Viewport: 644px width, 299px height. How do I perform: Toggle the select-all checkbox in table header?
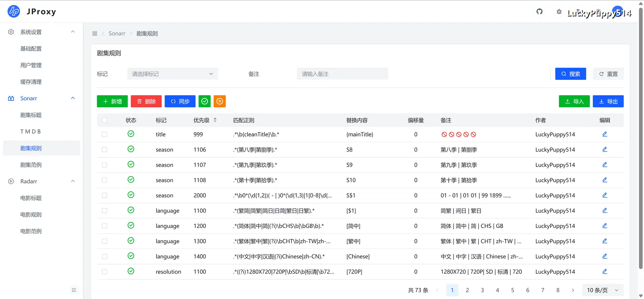click(x=105, y=120)
